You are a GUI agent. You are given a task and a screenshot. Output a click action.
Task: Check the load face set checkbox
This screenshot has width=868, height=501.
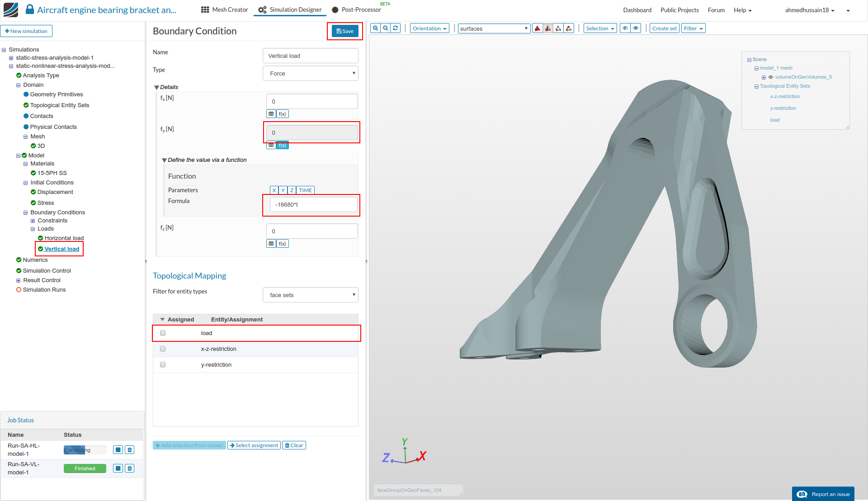point(163,333)
